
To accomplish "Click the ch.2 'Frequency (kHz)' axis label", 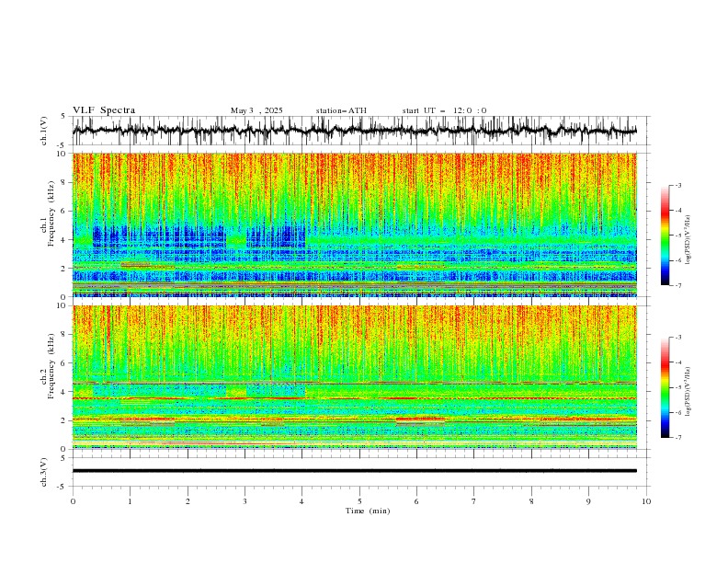I will 51,365.
